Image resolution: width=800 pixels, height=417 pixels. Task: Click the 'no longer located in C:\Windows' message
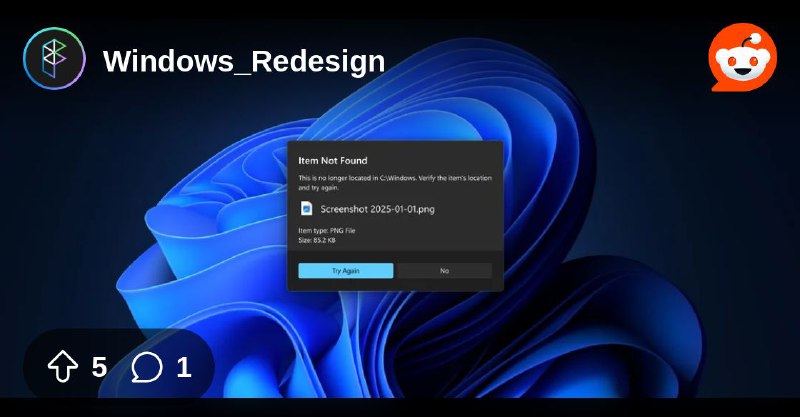coord(395,183)
